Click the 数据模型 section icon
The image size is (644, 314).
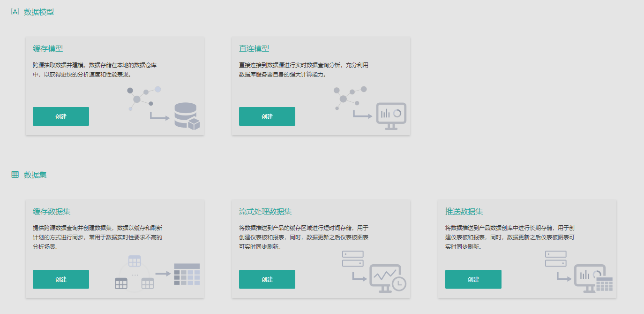coord(15,12)
